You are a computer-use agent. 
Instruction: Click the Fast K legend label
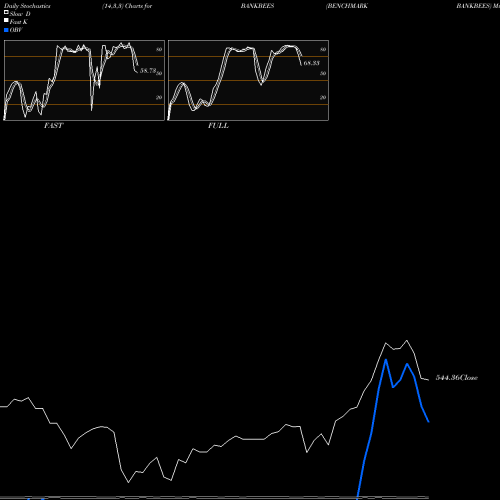point(19,22)
